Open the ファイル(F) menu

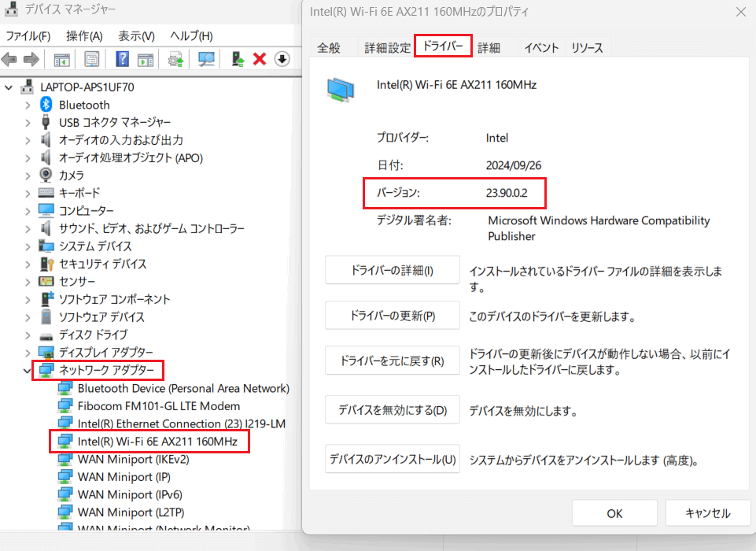click(28, 35)
